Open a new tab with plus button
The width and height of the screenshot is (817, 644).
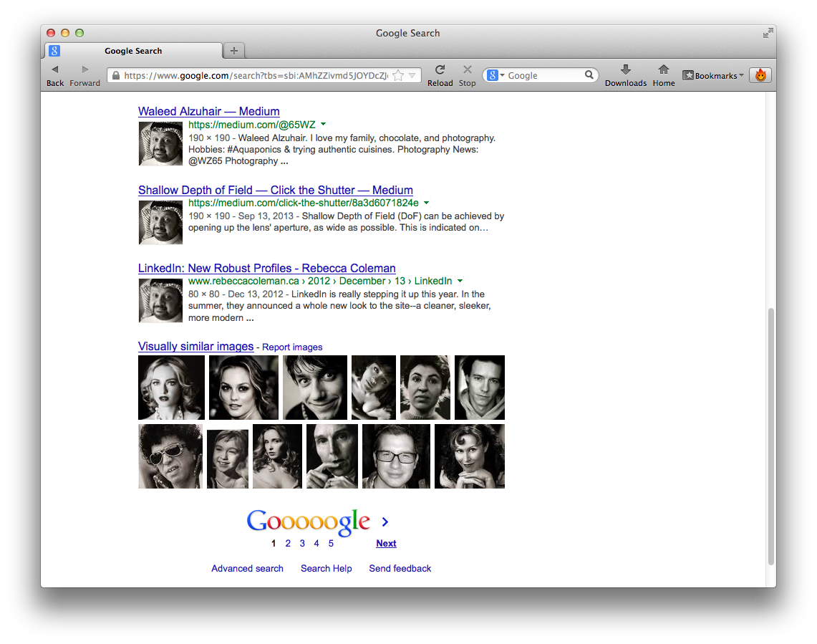point(234,51)
